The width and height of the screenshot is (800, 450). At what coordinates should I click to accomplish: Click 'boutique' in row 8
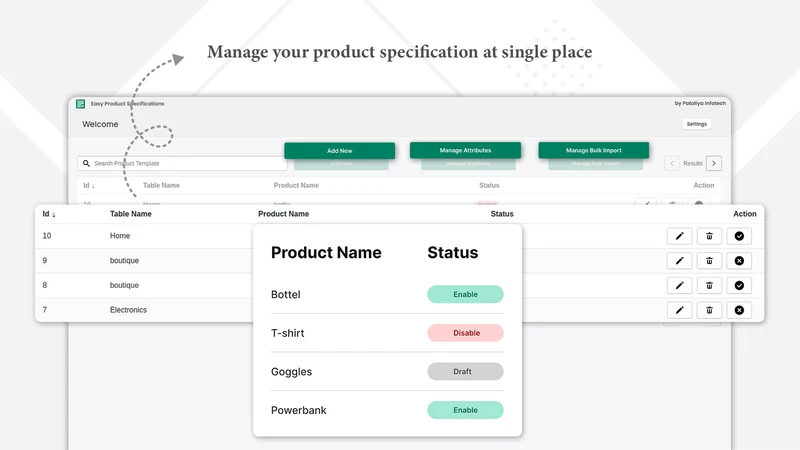124,285
